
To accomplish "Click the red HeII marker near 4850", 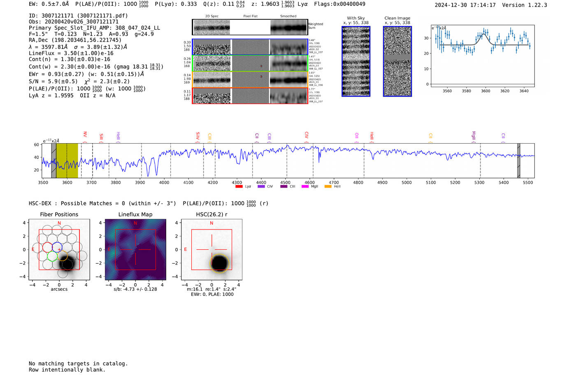I will click(372, 137).
